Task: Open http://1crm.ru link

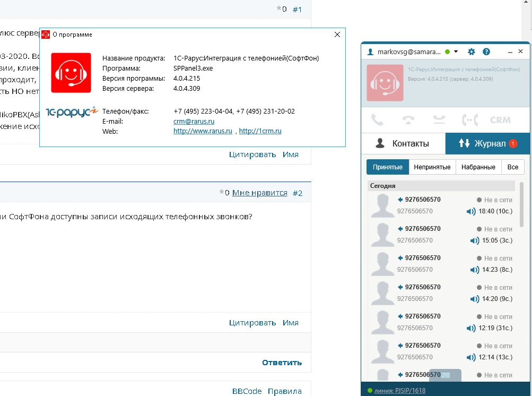Action: pos(260,131)
